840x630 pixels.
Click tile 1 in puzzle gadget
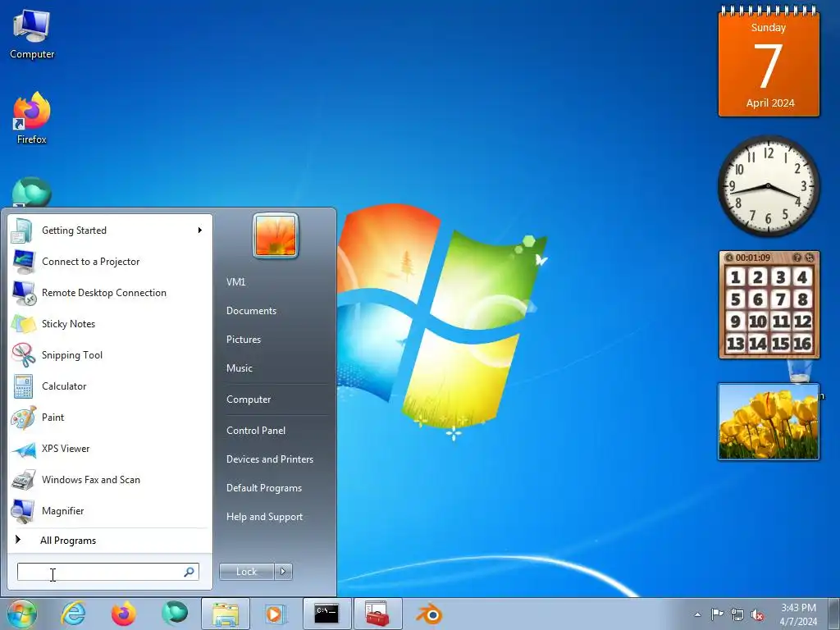(736, 277)
